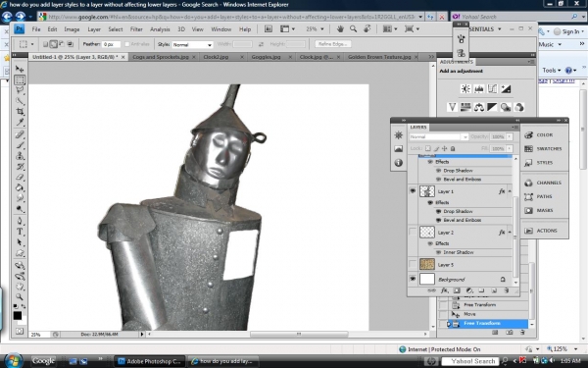This screenshot has width=588, height=368.
Task: Add an Exposure adjustment
Action: coord(506,89)
